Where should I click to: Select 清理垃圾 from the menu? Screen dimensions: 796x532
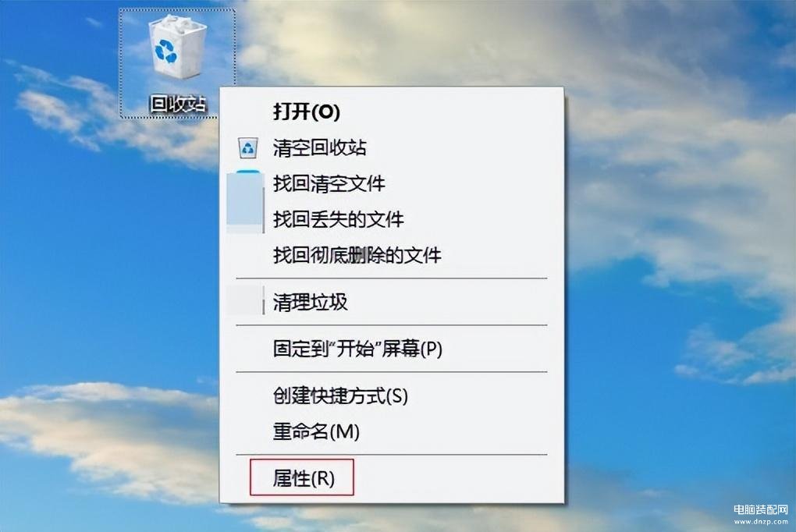point(310,302)
